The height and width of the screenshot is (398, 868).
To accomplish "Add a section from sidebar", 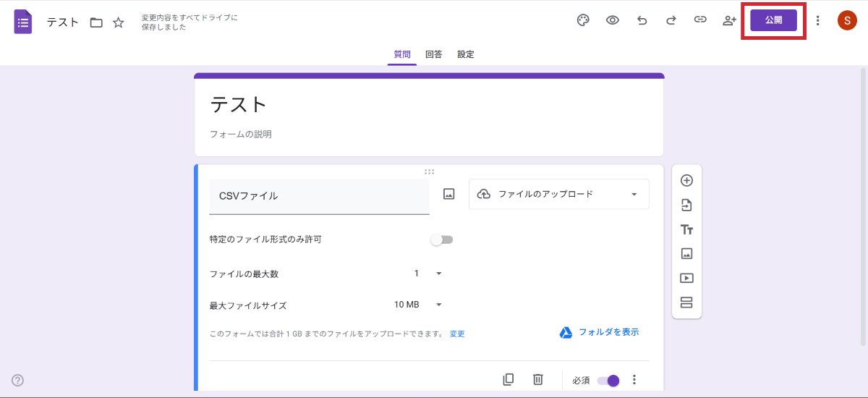I will click(686, 302).
